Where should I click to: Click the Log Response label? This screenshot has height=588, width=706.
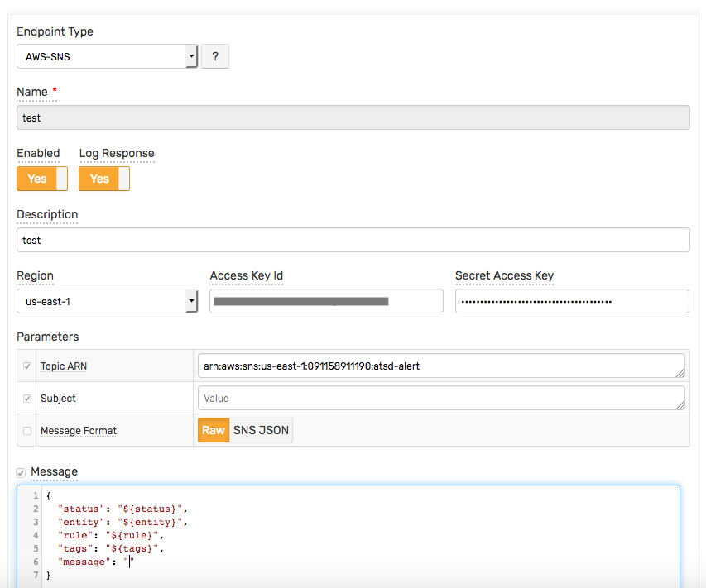(117, 153)
